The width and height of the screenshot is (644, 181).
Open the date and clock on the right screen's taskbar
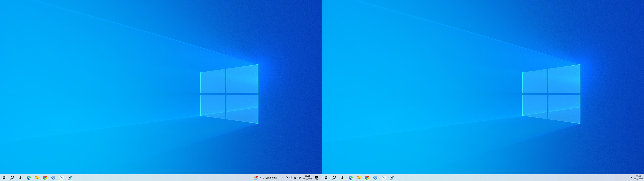[638, 178]
